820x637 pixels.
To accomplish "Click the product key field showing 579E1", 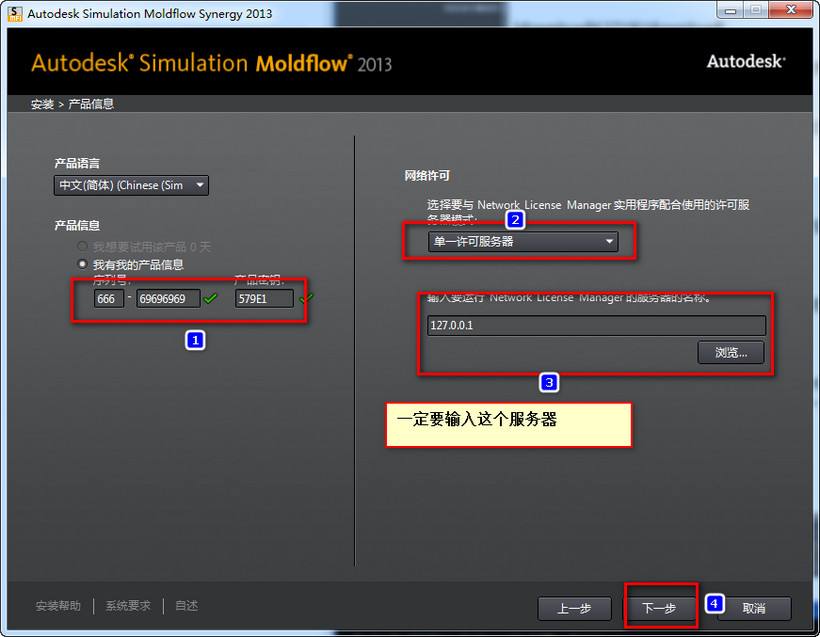I will [x=264, y=298].
